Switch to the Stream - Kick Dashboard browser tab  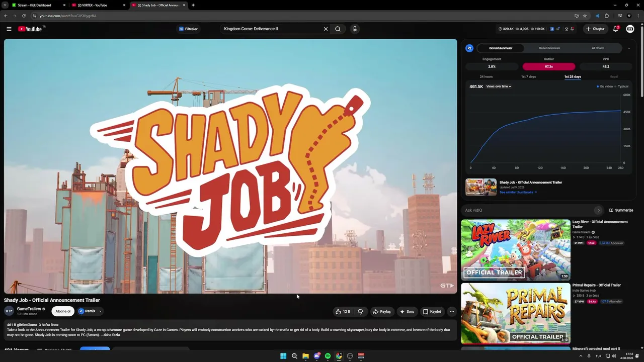tap(39, 5)
